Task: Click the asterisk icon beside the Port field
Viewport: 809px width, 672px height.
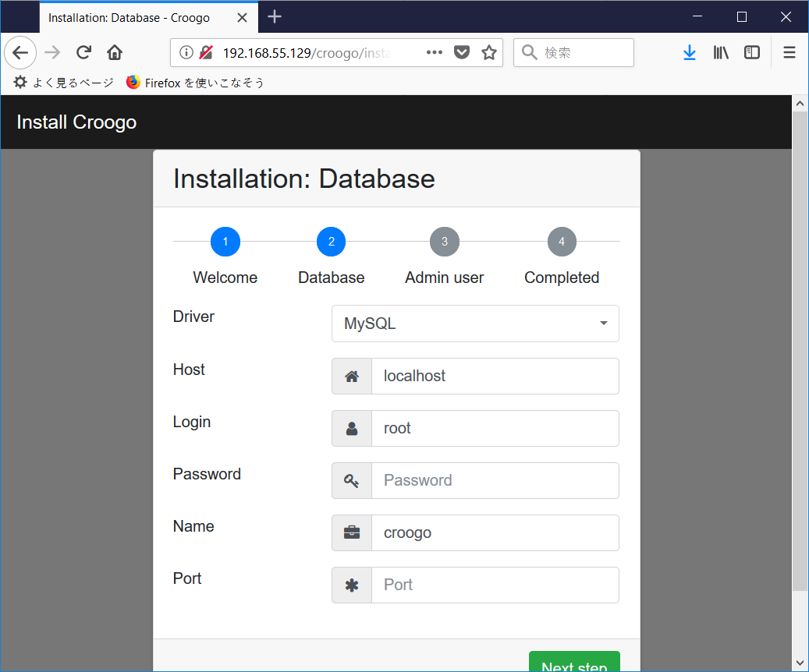Action: pos(351,585)
